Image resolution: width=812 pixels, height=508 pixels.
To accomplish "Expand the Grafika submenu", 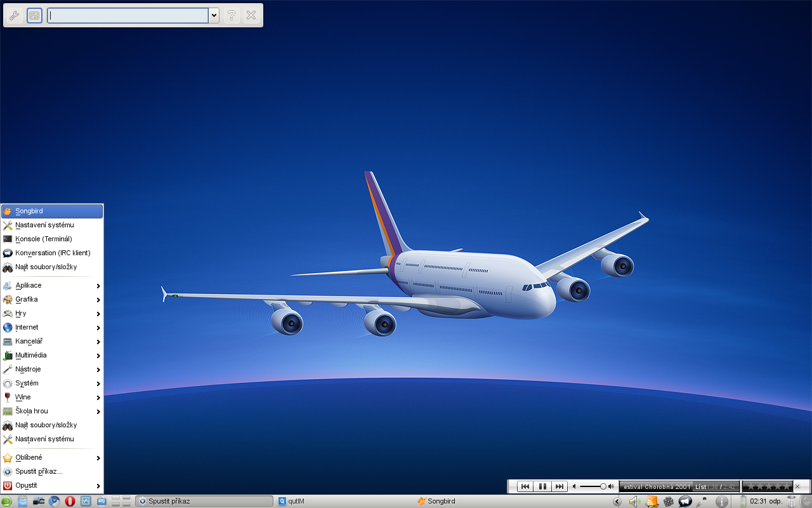I will (52, 299).
